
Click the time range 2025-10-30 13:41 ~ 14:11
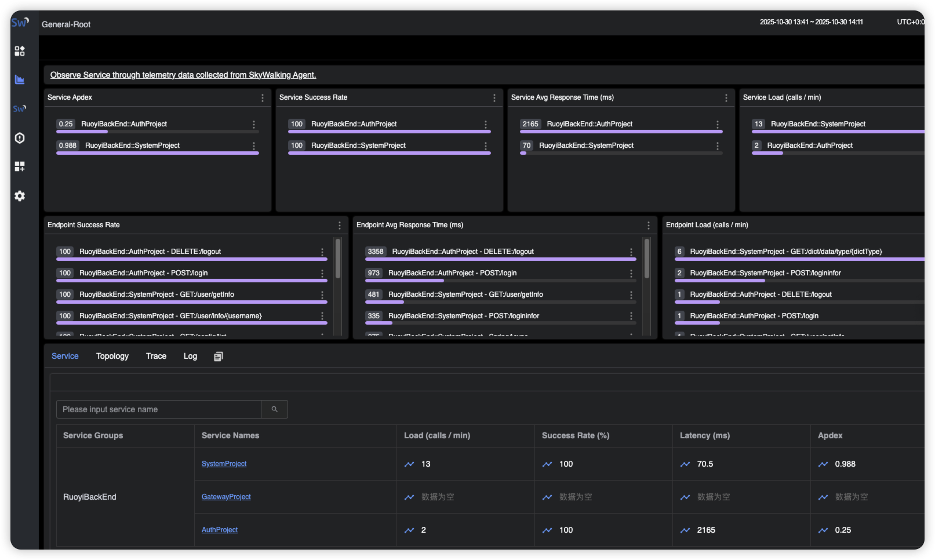coord(812,22)
